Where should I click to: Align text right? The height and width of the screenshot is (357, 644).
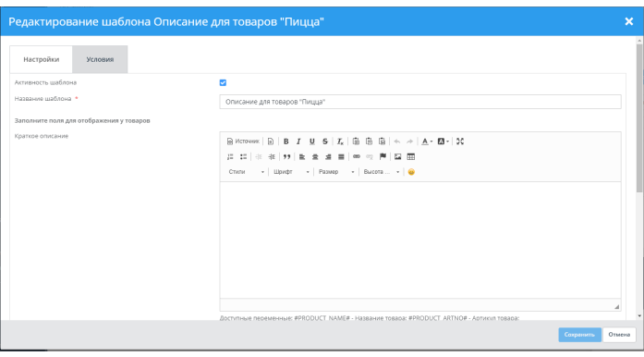(x=328, y=156)
